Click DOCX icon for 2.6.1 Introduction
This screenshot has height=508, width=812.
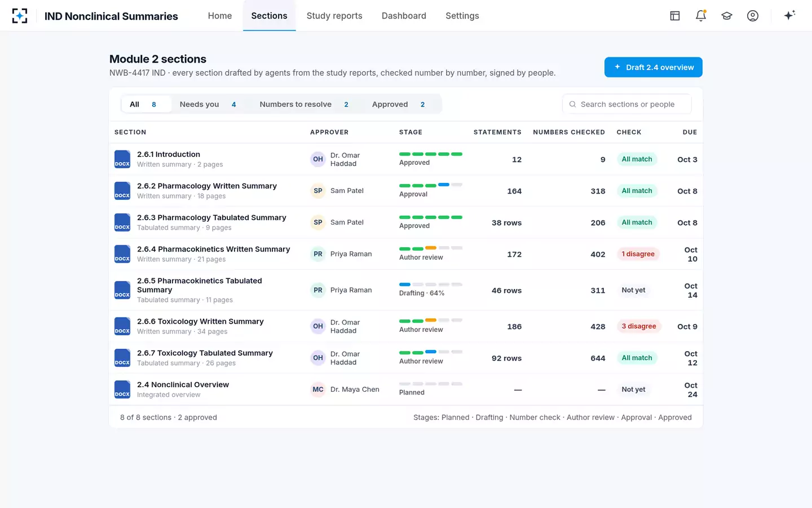click(122, 159)
